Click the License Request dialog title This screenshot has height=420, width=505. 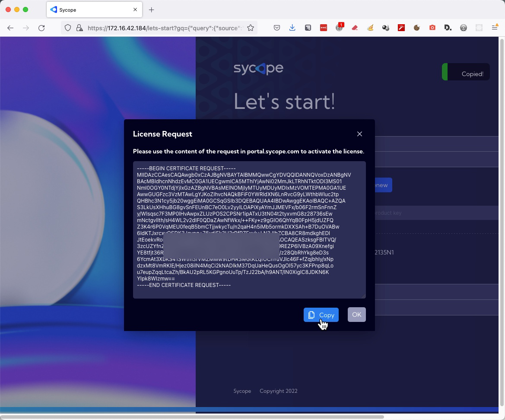pyautogui.click(x=162, y=134)
